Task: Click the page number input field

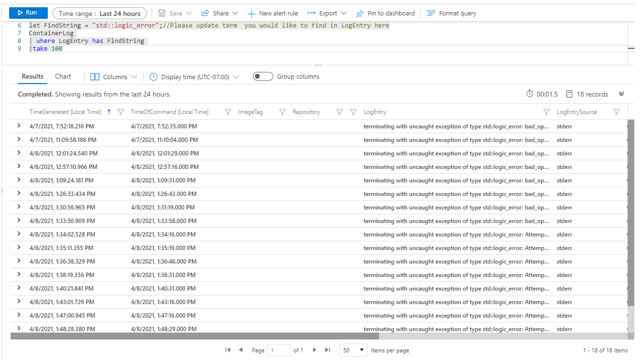Action: tap(279, 350)
